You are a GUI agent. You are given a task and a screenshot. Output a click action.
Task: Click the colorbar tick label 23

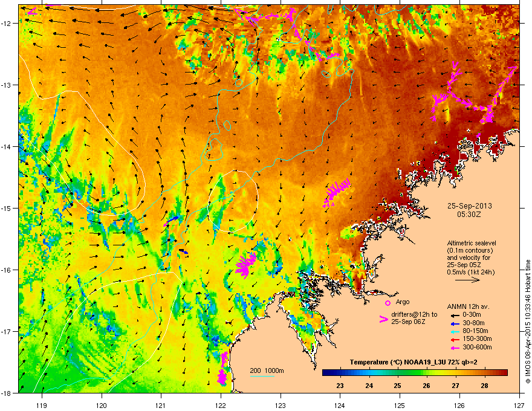340,386
